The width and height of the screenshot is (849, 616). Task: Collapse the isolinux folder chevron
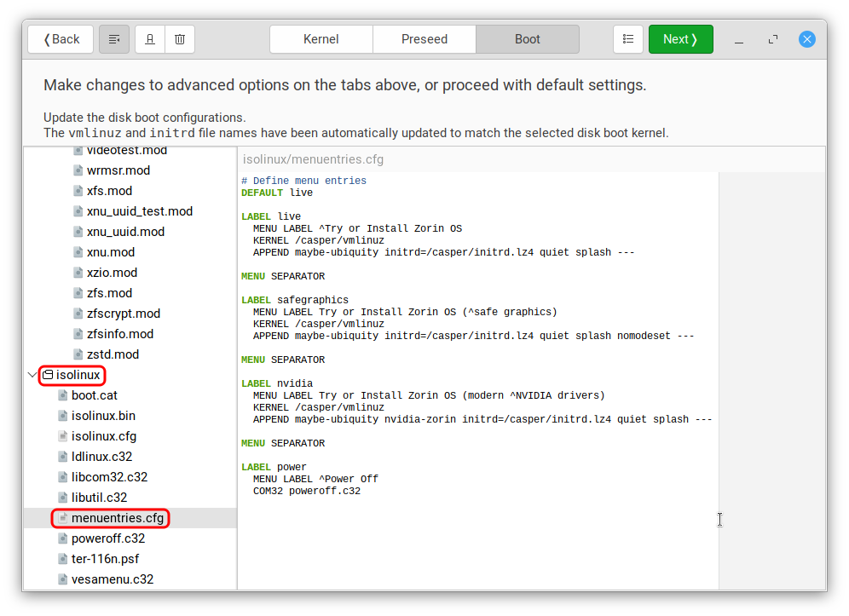click(32, 374)
